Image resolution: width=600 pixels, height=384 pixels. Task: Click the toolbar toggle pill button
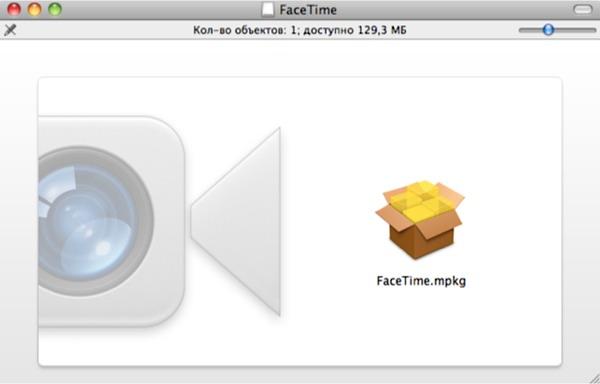pos(582,9)
